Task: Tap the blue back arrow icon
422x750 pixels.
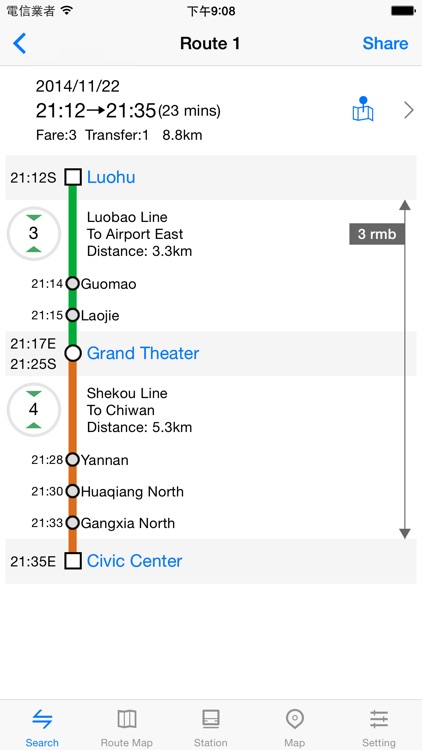Action: [20, 44]
